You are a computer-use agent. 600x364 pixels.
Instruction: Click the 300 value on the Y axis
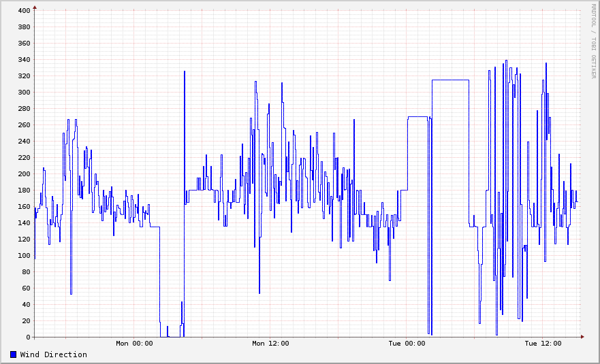point(24,92)
